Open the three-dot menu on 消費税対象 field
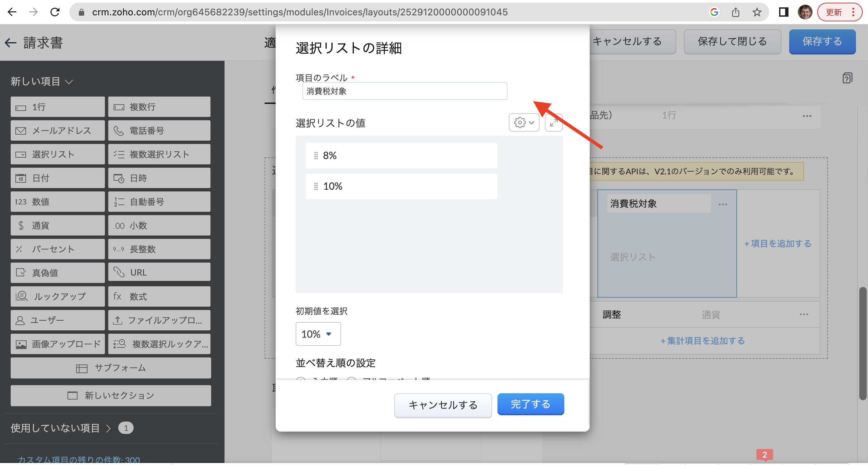This screenshot has width=868, height=465. click(722, 204)
